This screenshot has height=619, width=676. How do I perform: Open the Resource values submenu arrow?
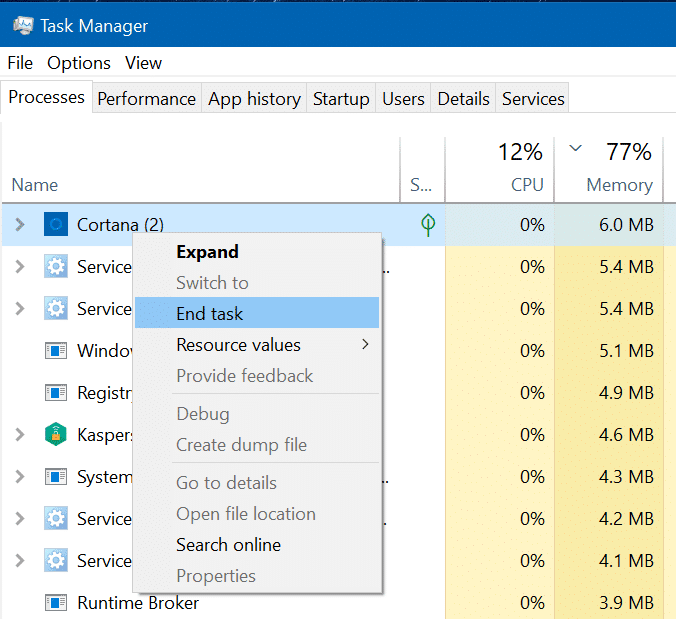coord(365,345)
